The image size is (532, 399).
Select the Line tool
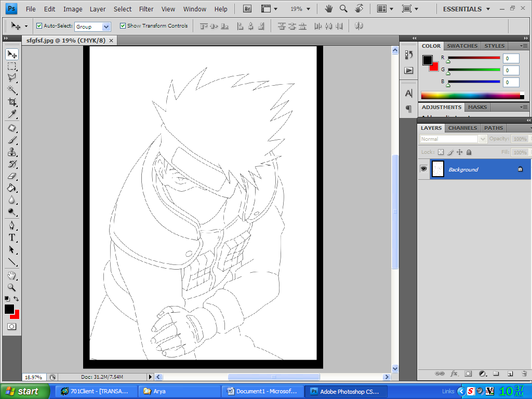coord(12,262)
